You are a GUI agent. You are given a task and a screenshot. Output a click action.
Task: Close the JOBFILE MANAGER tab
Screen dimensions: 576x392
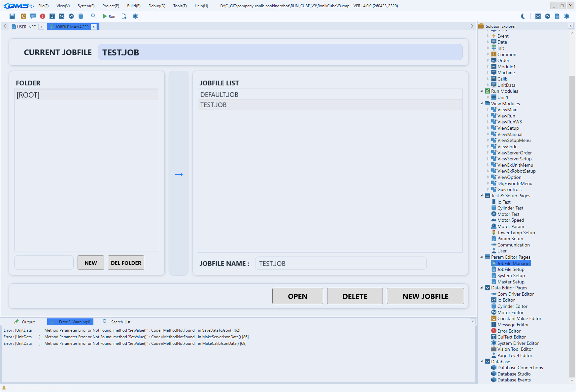(94, 27)
